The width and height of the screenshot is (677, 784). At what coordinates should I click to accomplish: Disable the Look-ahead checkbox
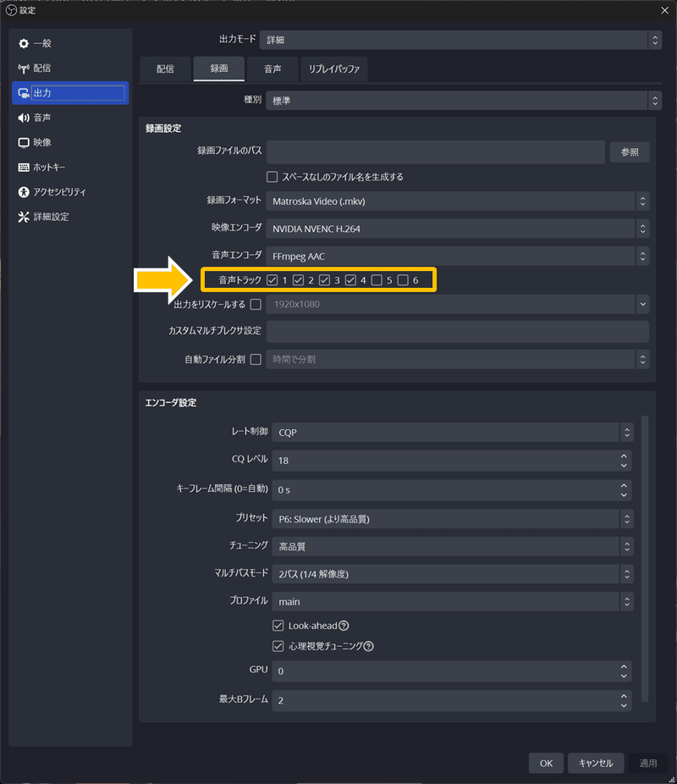(278, 626)
